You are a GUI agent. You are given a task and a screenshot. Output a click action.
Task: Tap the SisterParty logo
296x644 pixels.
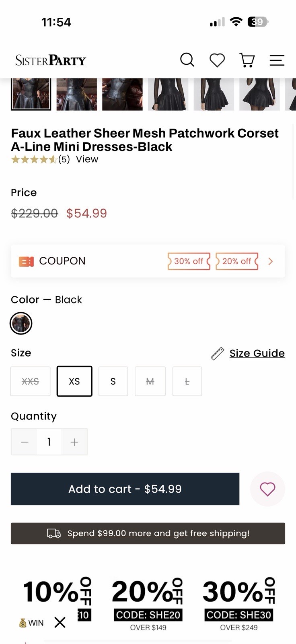[51, 60]
